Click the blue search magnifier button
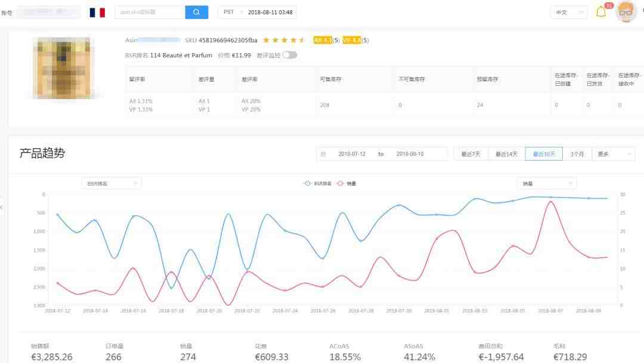 coord(197,13)
